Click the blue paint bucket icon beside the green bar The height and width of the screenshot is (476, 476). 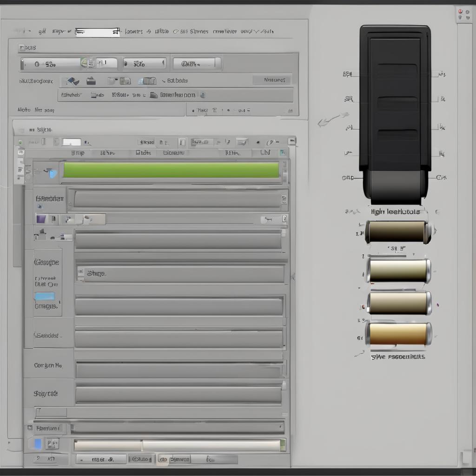click(x=51, y=173)
